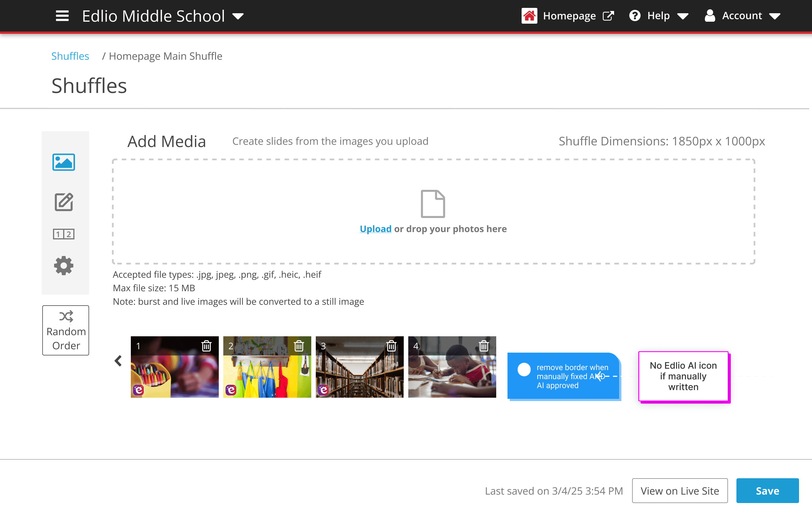This screenshot has height=525, width=812.
Task: Open the shuffle settings gear icon
Action: 64,266
